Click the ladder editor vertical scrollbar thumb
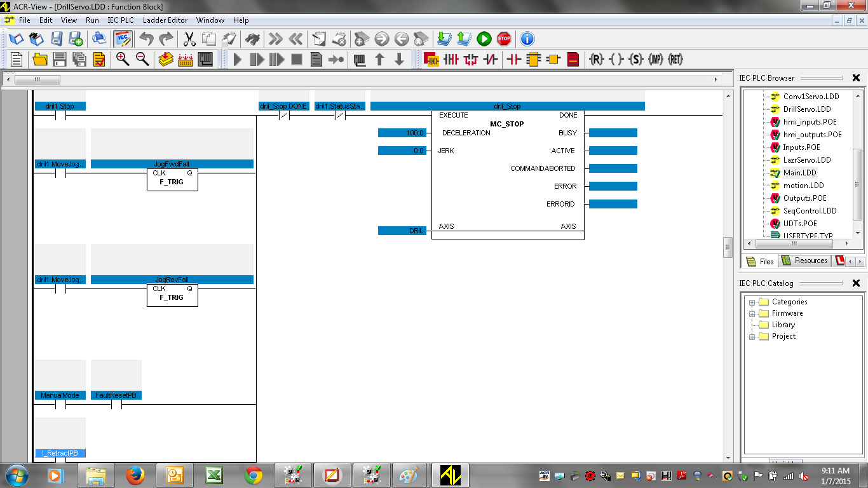868x488 pixels. tap(728, 247)
